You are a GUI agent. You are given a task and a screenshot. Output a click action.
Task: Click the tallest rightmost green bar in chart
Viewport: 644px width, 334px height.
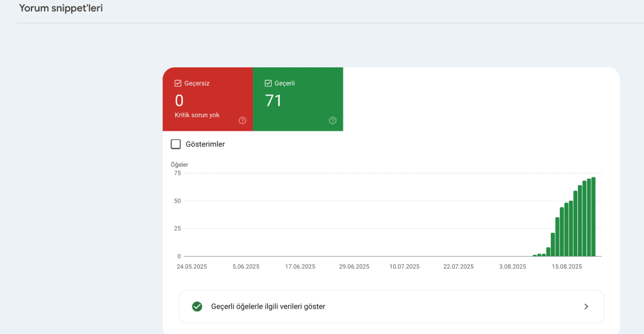pos(593,217)
